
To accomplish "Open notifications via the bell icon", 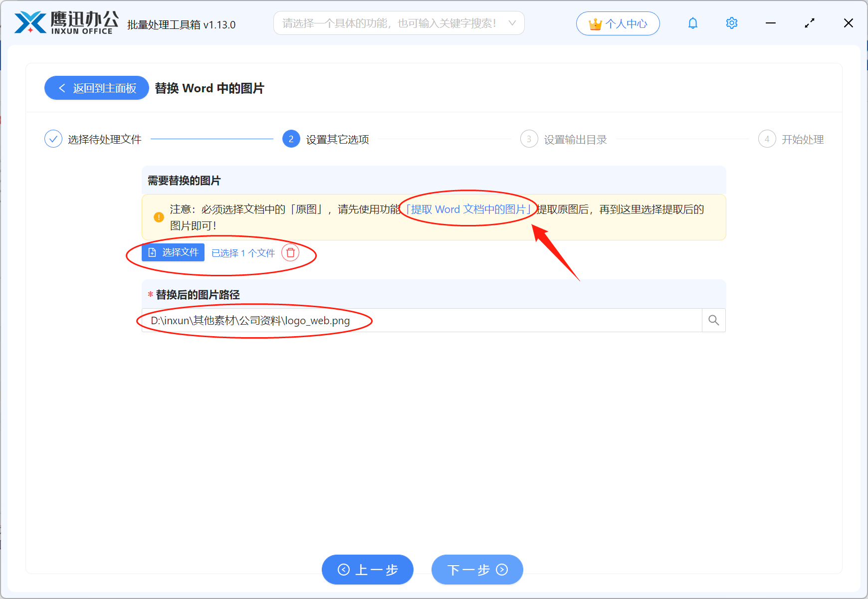I will click(692, 23).
